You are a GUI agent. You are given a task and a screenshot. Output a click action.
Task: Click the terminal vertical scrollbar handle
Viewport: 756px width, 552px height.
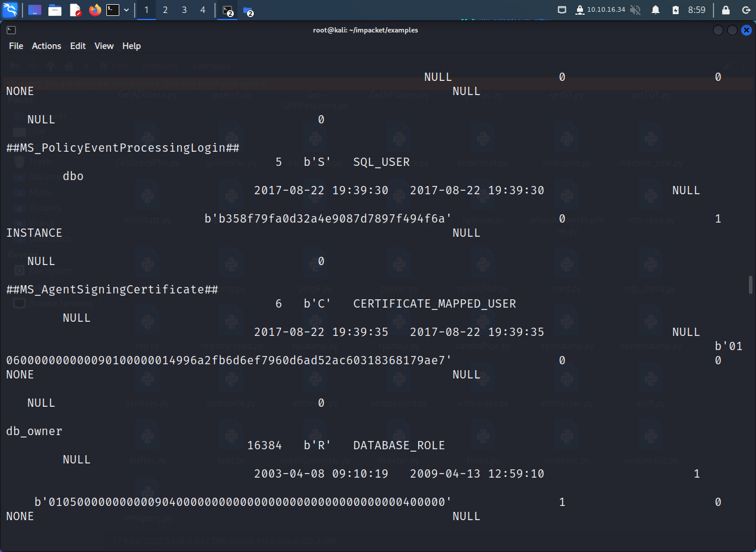click(x=751, y=284)
